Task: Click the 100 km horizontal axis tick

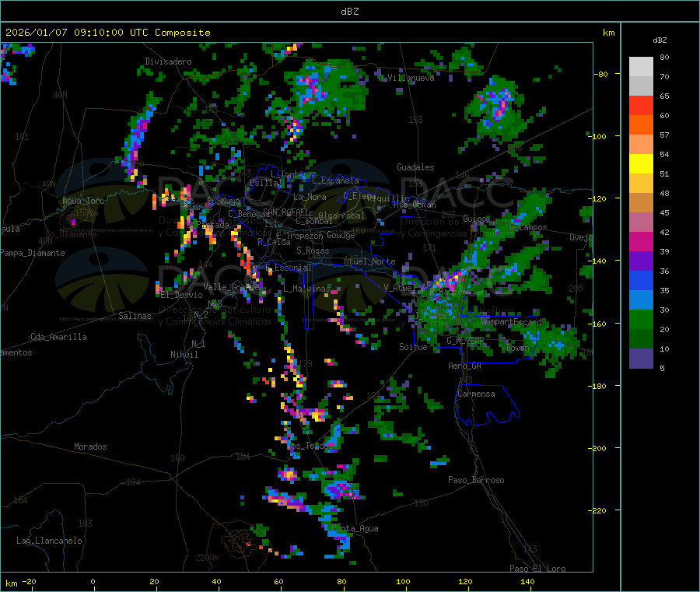Action: tap(403, 581)
